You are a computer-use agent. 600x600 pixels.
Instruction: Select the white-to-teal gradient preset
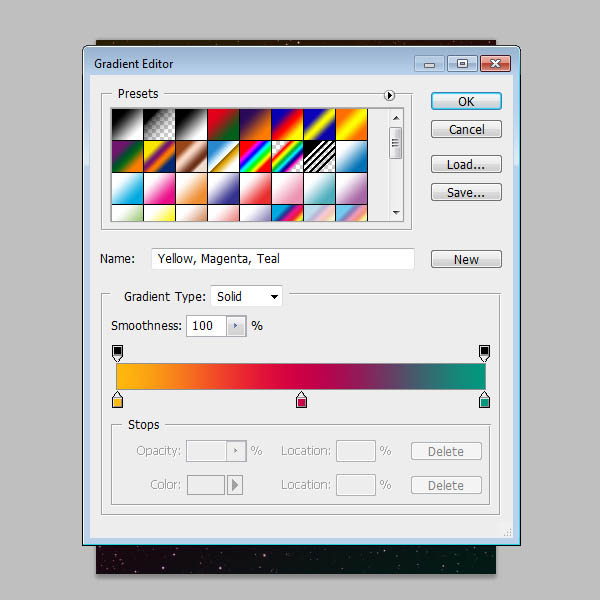click(x=320, y=189)
